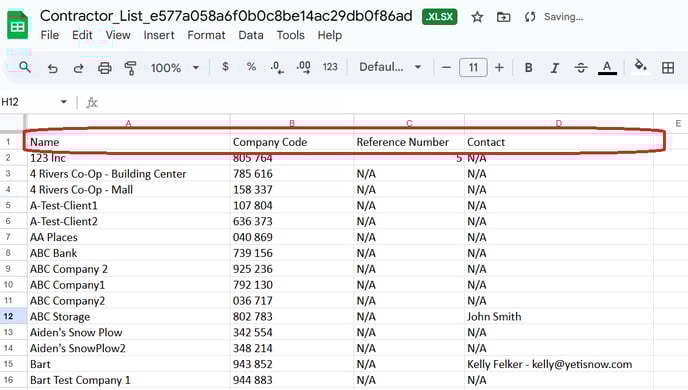
Task: Click the search magnifier icon in toolbar
Action: coord(25,67)
